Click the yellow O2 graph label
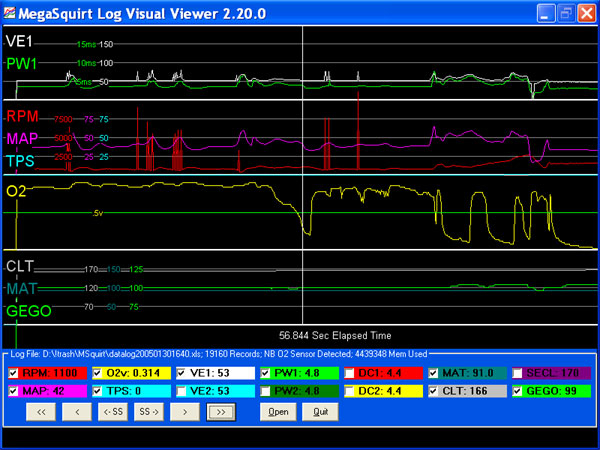Viewport: 600px width, 450px height. tap(16, 191)
